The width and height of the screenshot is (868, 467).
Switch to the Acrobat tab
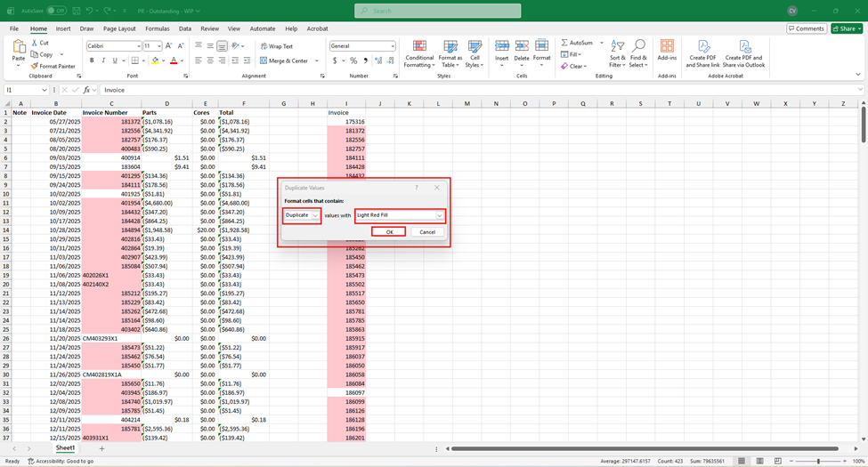(317, 28)
